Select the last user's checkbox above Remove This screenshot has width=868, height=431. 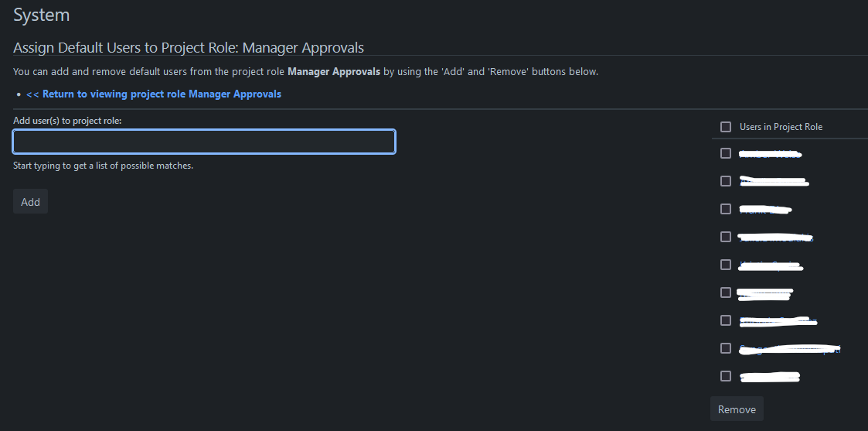click(x=726, y=376)
